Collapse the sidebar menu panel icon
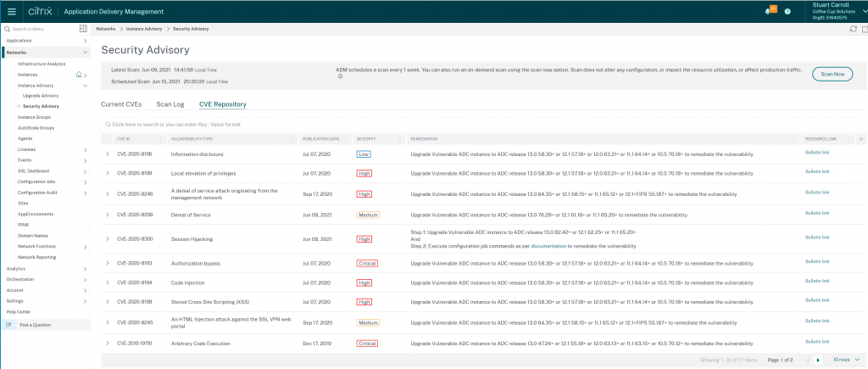The height and width of the screenshot is (369, 868). coord(83,28)
